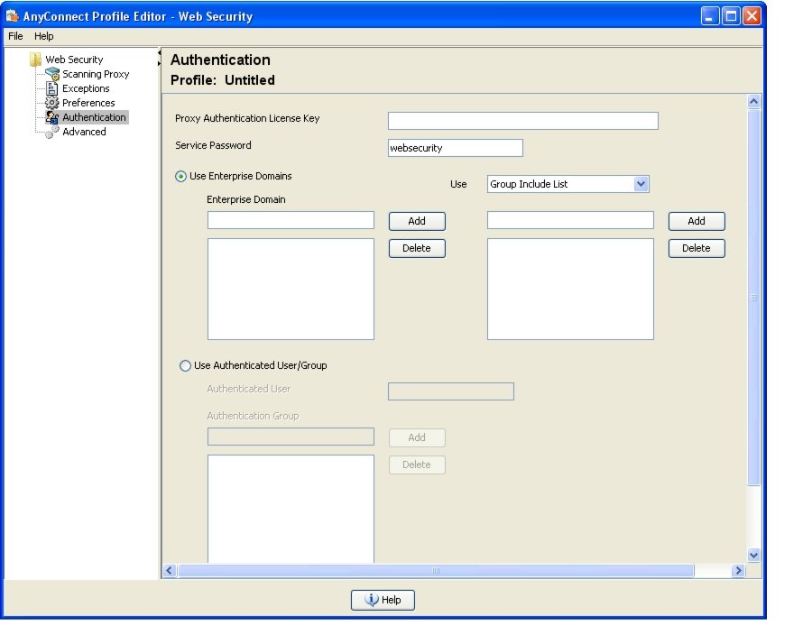Viewport: 812px width, 644px height.
Task: Click the Group Include List entry field
Action: point(570,220)
